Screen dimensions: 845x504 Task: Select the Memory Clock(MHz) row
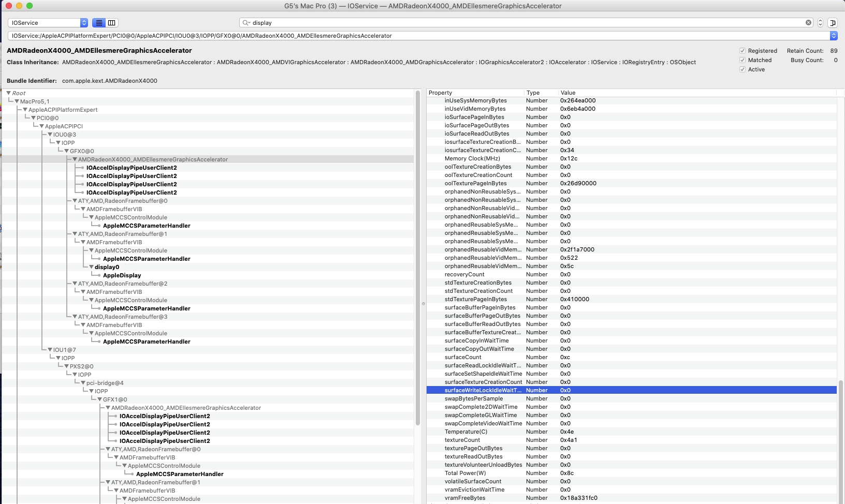(x=631, y=158)
